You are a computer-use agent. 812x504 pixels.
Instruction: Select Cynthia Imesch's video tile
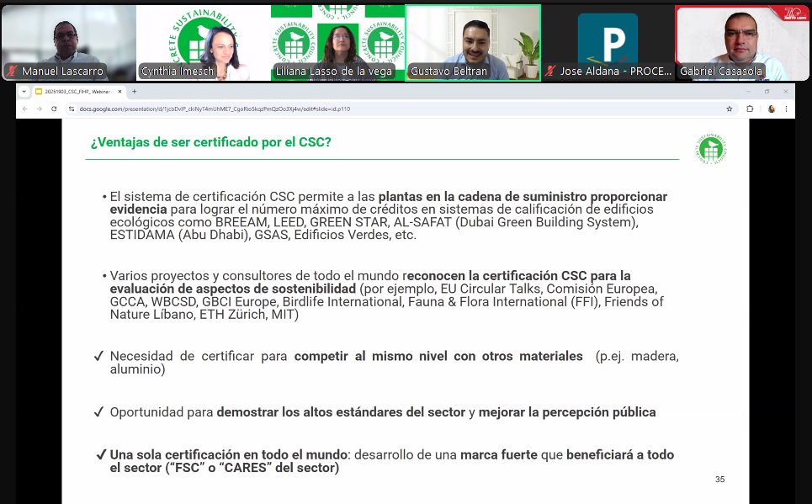coord(204,42)
